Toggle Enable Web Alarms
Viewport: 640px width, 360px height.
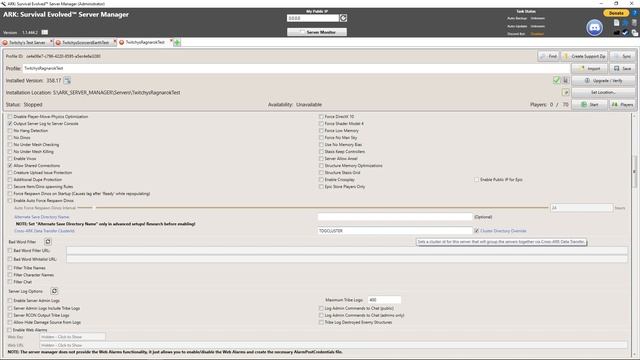pos(9,330)
